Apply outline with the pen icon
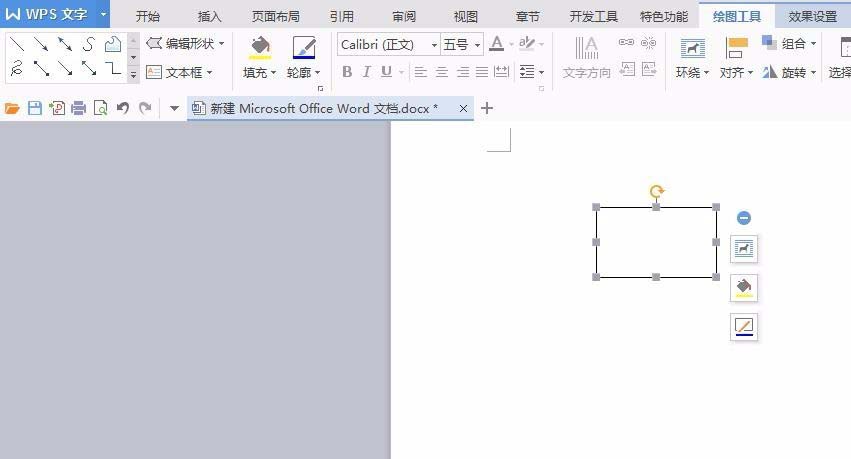Viewport: 851px width, 459px height. (304, 48)
